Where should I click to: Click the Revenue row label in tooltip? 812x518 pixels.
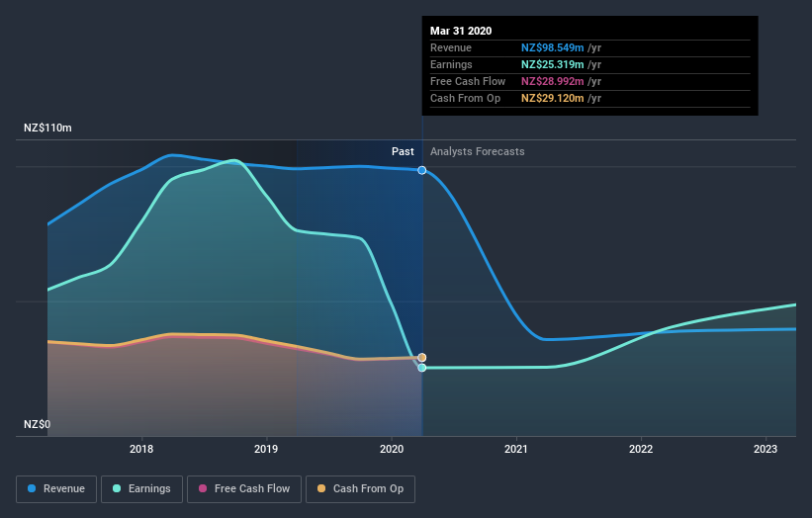(451, 48)
